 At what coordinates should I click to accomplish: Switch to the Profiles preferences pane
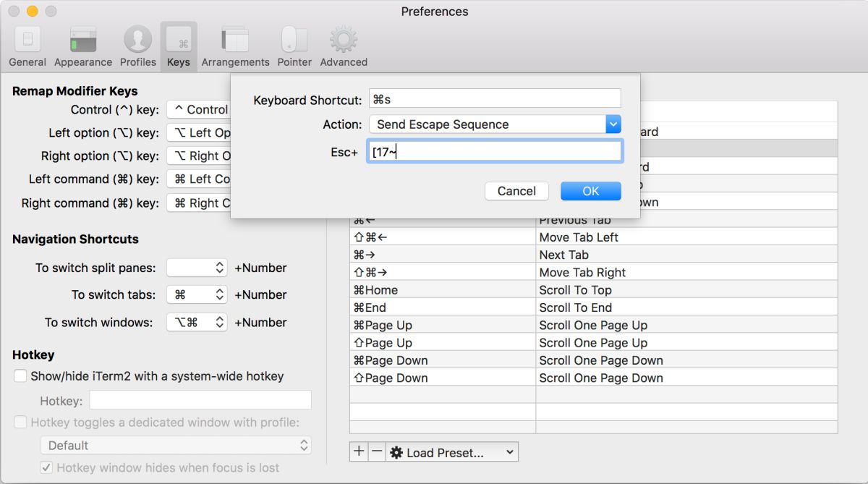click(x=137, y=46)
